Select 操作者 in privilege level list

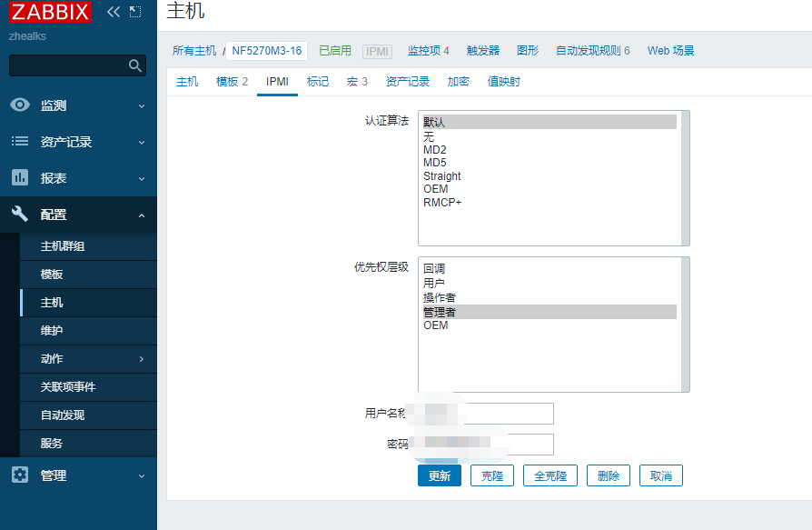pos(440,298)
